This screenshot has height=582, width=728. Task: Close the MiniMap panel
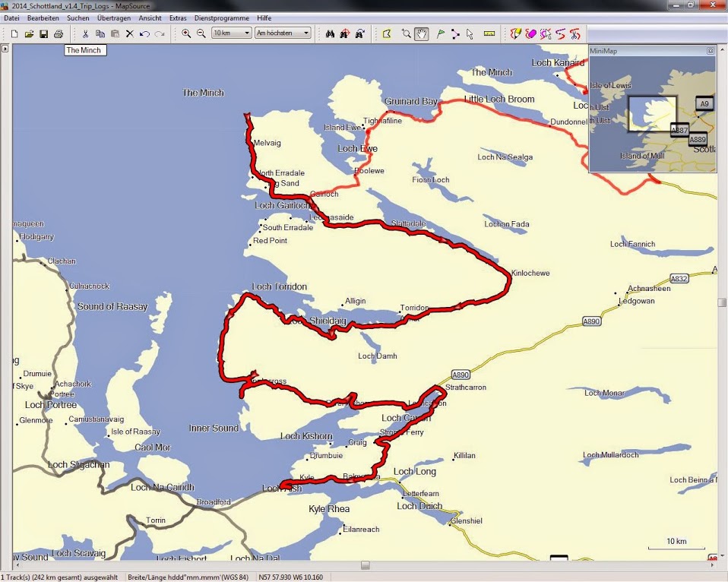click(711, 51)
